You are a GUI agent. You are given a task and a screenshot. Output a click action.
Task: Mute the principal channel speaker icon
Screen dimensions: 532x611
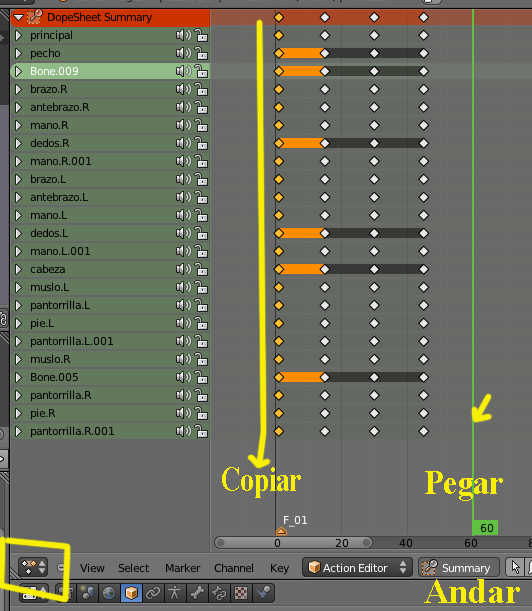click(184, 35)
